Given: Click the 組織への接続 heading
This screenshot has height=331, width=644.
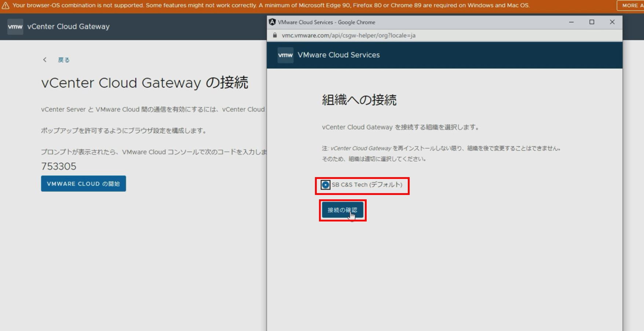Looking at the screenshot, I should (359, 100).
